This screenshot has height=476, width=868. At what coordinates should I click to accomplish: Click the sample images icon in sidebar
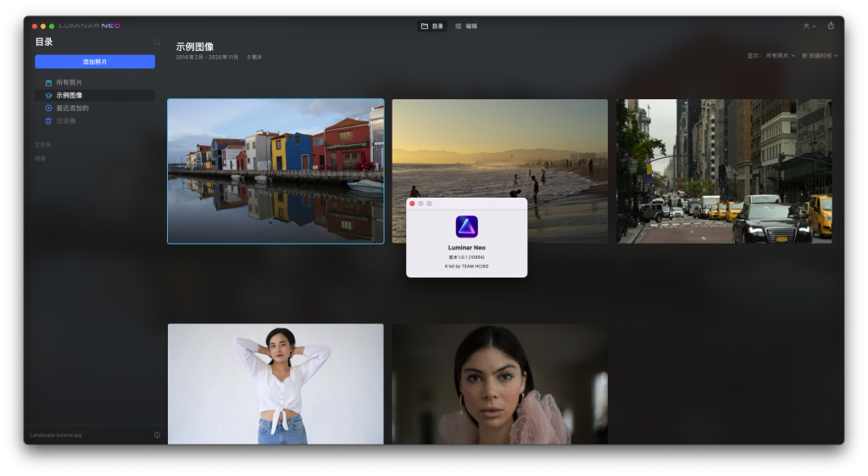coord(48,95)
